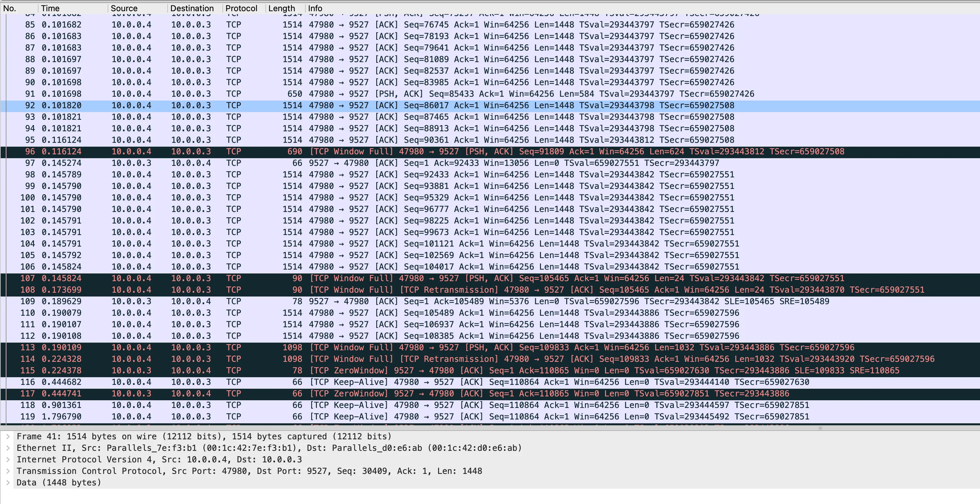The image size is (980, 504).
Task: Click the Protocol column header
Action: (x=241, y=8)
